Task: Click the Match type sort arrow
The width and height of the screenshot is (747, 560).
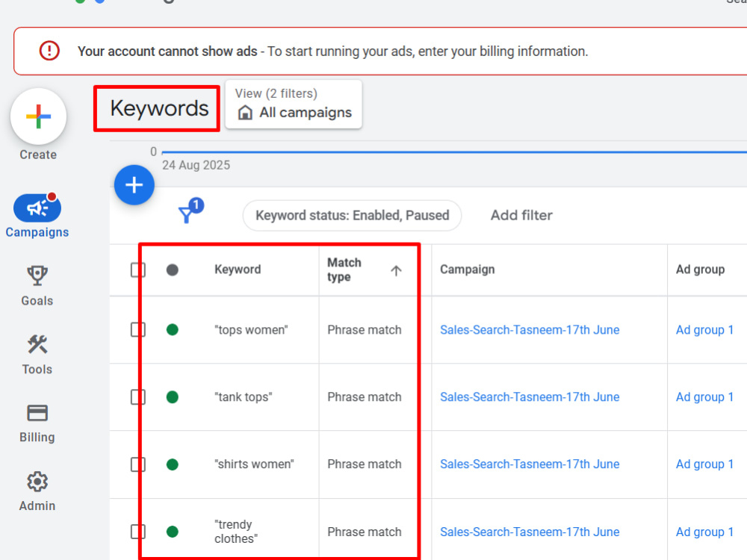Action: pyautogui.click(x=396, y=270)
